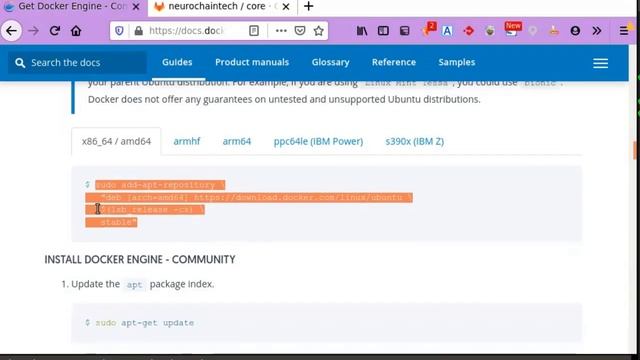Click the extension icon with red badge 2
Viewport: 640px width, 360px height.
click(428, 30)
